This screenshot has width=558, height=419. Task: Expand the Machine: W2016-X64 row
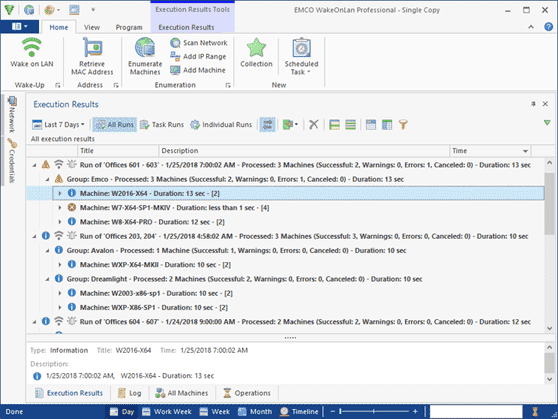click(60, 193)
